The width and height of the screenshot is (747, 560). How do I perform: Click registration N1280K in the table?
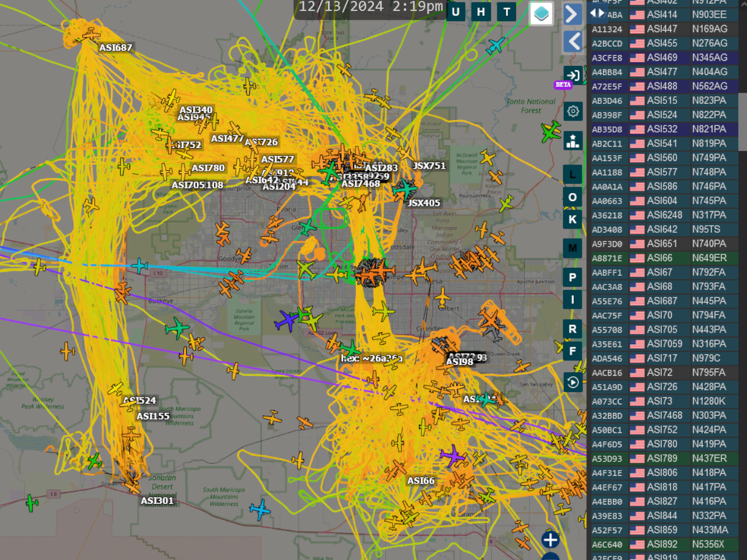709,401
